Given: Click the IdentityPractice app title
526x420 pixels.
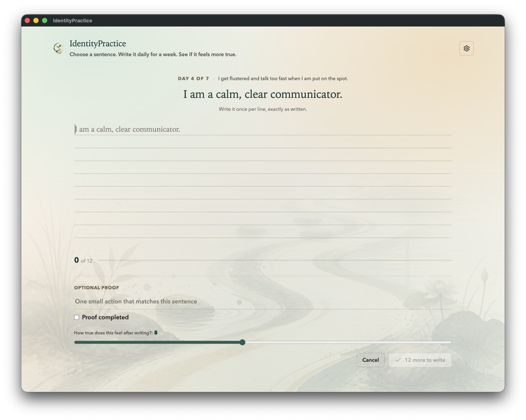Looking at the screenshot, I should point(98,43).
